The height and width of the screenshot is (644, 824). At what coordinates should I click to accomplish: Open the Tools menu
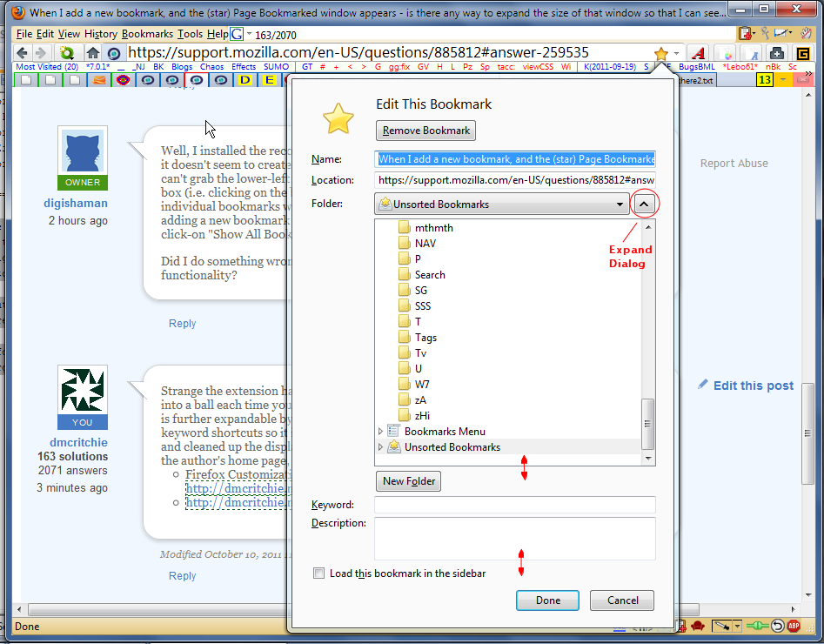pos(190,34)
